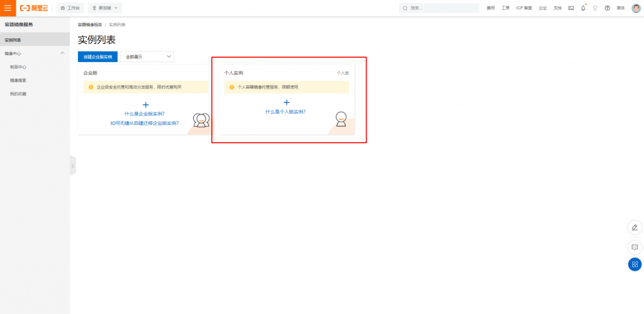
Task: Click the 容器镜像服务 breadcrumb link
Action: [x=90, y=25]
